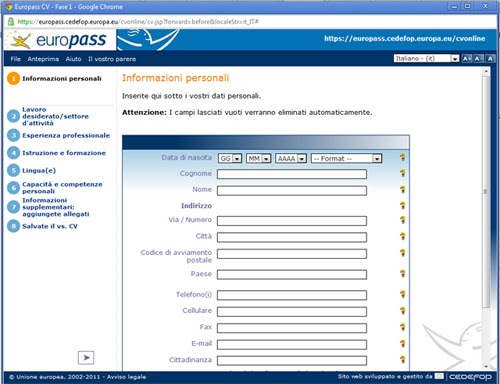
Task: Click the secure padlock icon in address bar
Action: 11,22
